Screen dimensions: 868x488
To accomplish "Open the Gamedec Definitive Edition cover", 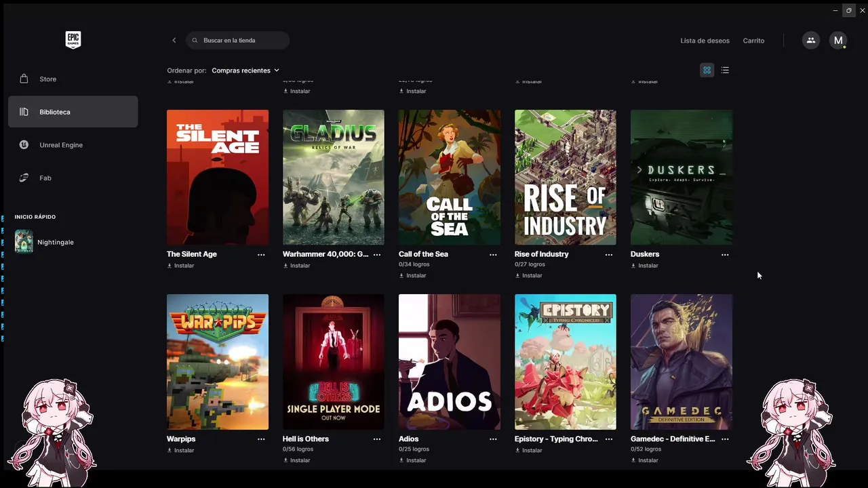I will [682, 362].
